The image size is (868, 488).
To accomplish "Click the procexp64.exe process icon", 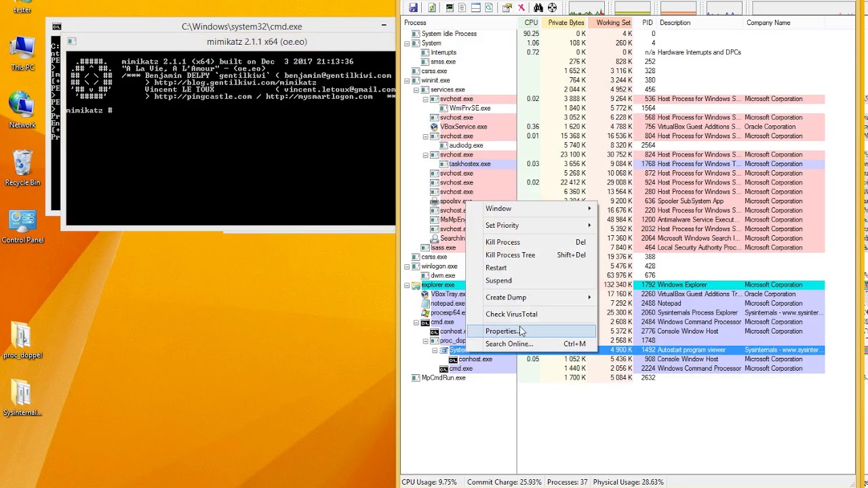I will point(425,313).
